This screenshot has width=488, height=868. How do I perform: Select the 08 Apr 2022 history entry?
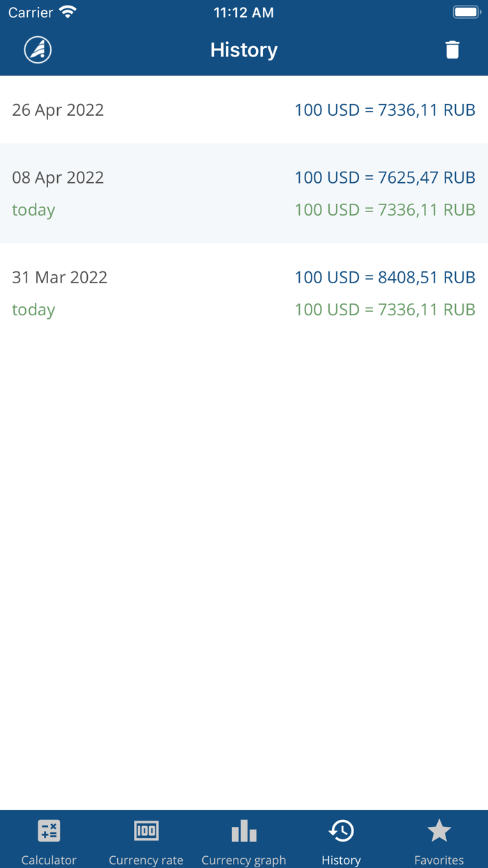coord(244,177)
